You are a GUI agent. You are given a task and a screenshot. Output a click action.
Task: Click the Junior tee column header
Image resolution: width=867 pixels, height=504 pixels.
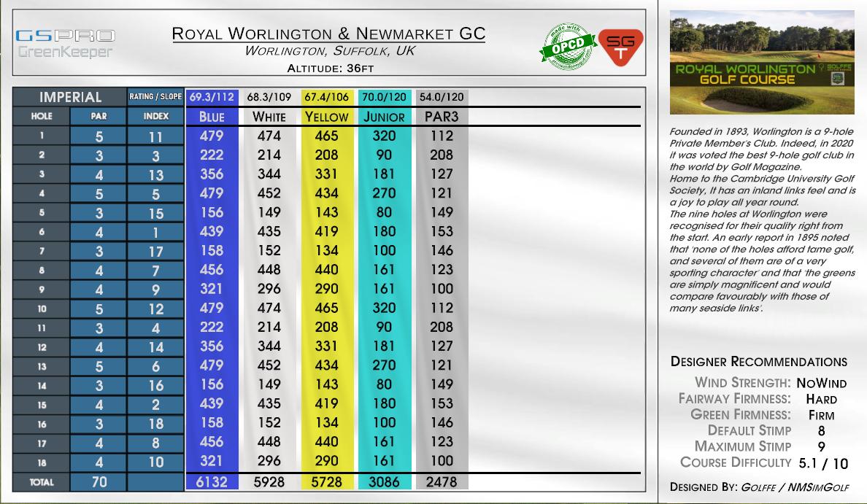pos(384,117)
